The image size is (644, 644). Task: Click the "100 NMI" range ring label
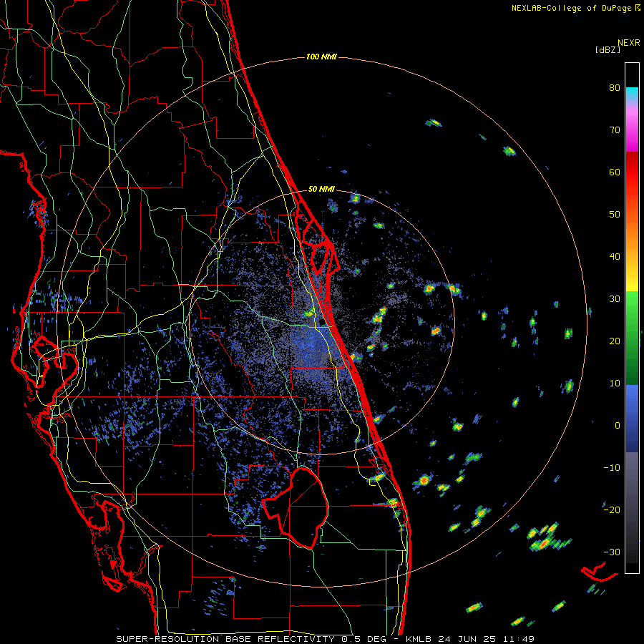coord(321,57)
